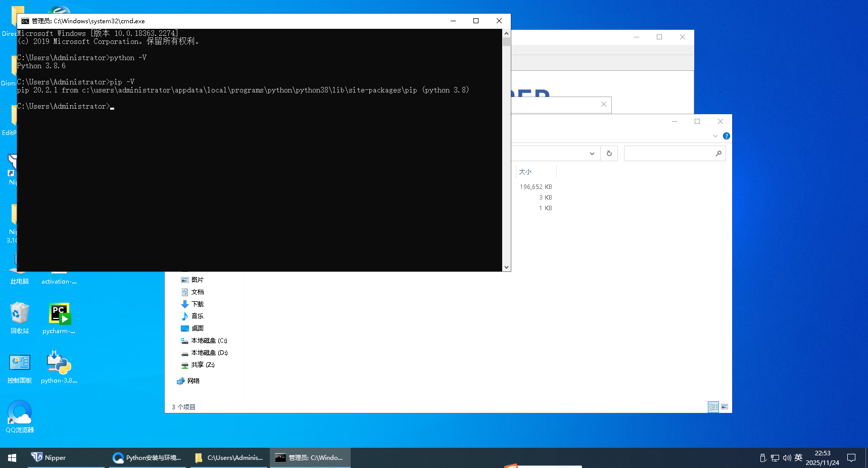
Task: Click the blue help icon in Explorer
Action: pos(726,136)
